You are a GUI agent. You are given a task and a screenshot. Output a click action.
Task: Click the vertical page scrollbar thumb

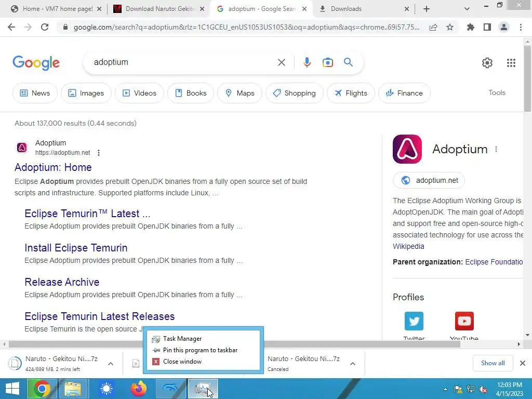pos(527,79)
